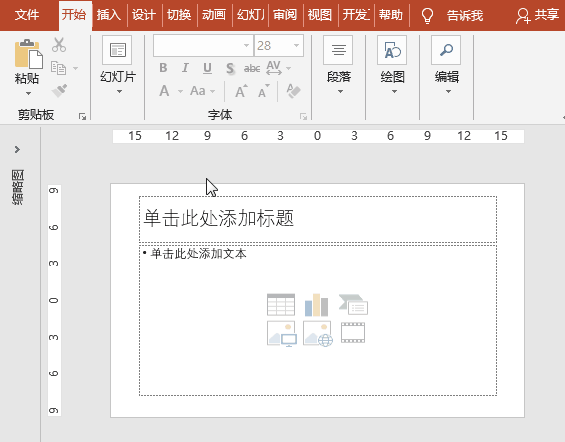Insert video via film strip placeholder icon
The height and width of the screenshot is (442, 565).
pos(353,332)
